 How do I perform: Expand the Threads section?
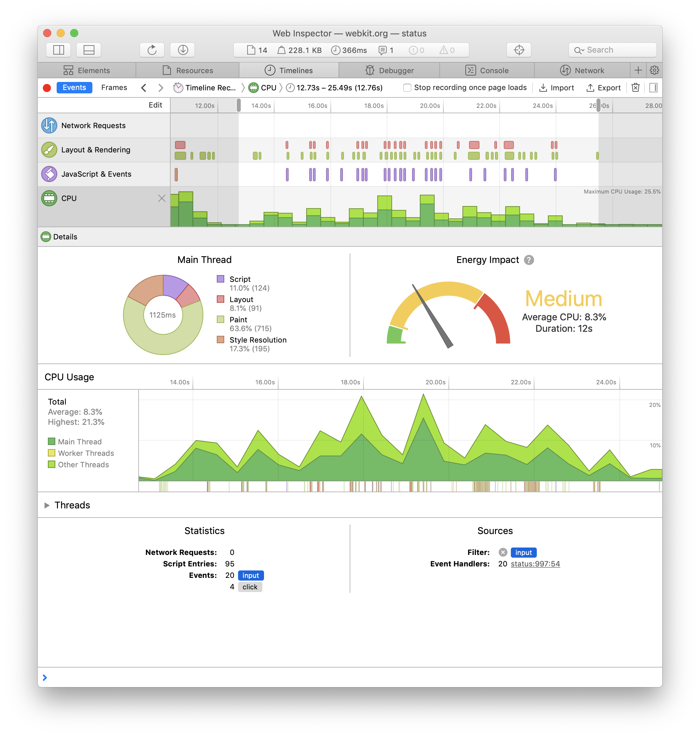pyautogui.click(x=47, y=505)
